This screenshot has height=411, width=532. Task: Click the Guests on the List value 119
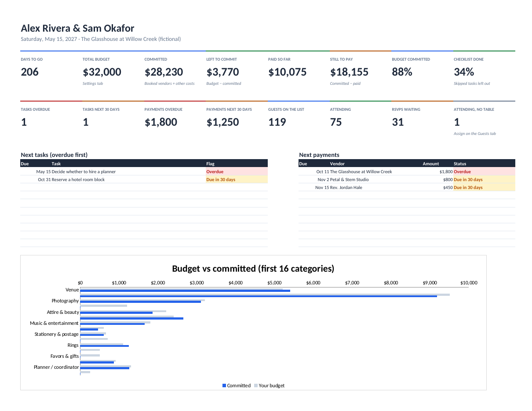[277, 122]
